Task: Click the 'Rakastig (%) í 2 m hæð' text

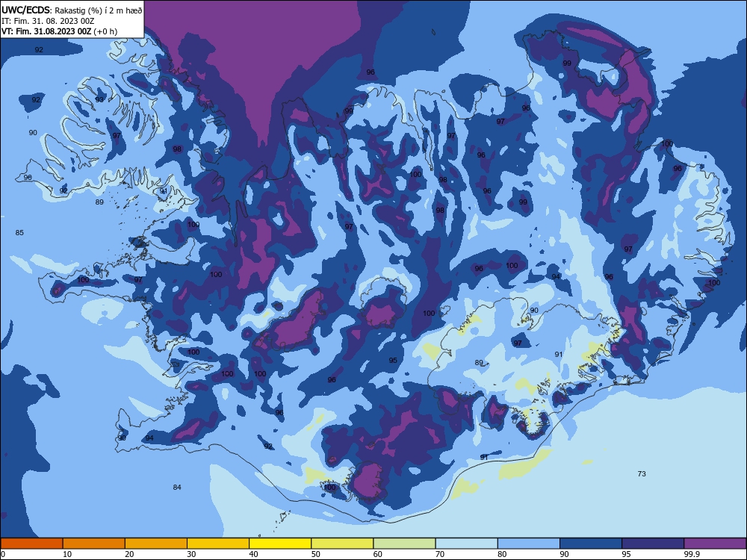Action: 98,10
